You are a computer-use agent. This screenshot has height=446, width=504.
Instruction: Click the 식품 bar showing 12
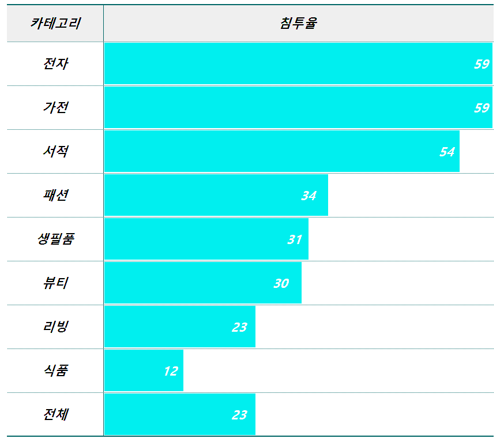144,370
